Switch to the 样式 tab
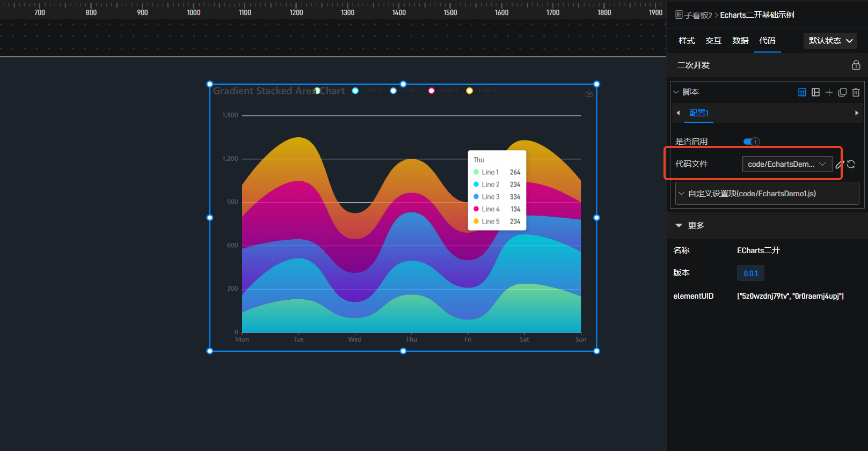868x451 pixels. coord(687,41)
